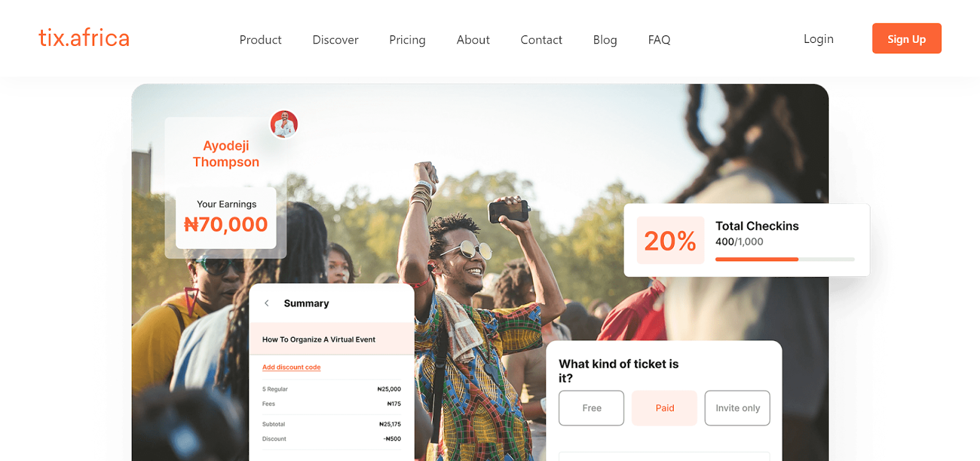Select the Invite only ticket option

[x=737, y=408]
